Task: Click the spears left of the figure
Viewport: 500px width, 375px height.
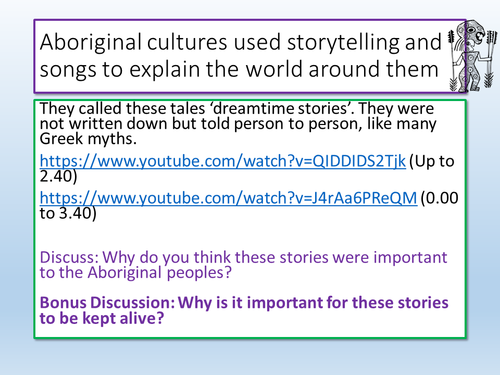Action: tap(453, 60)
